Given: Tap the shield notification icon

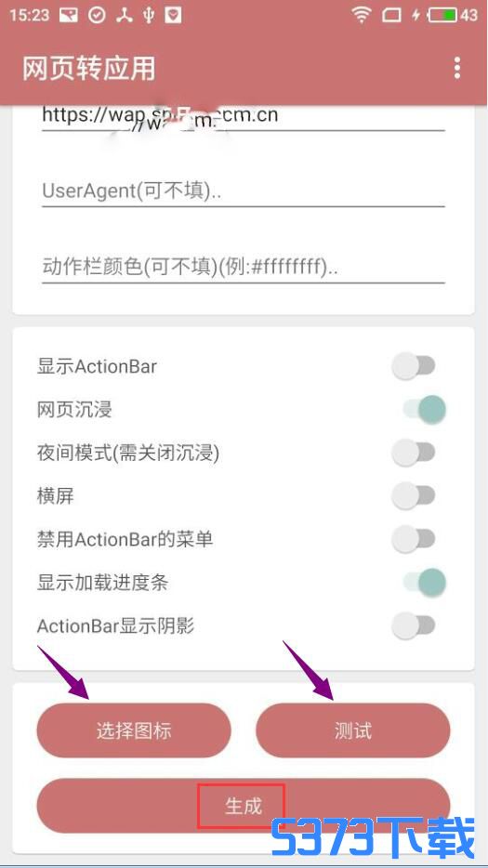Looking at the screenshot, I should tap(174, 15).
